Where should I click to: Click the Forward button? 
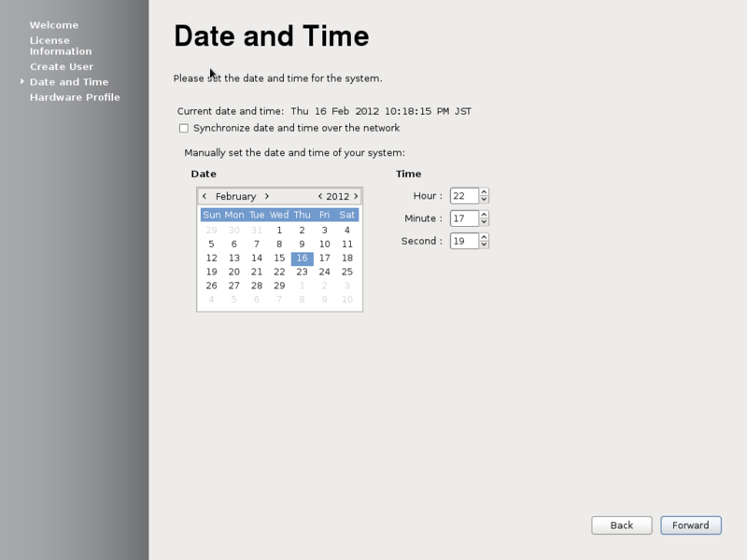point(691,525)
